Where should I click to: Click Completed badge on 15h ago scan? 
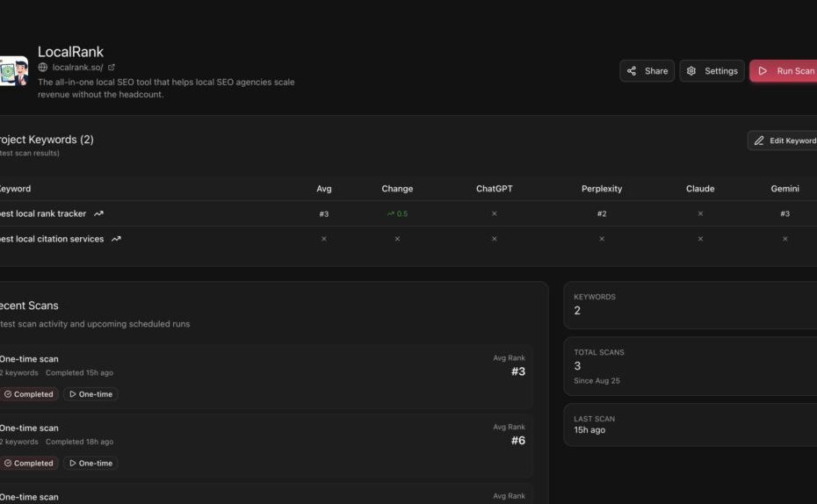point(29,394)
